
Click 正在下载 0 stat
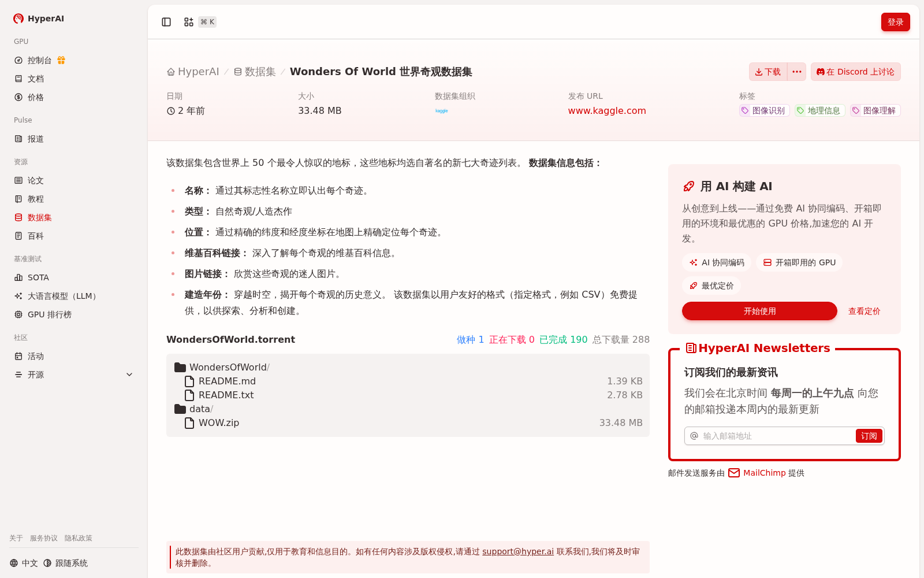(512, 339)
